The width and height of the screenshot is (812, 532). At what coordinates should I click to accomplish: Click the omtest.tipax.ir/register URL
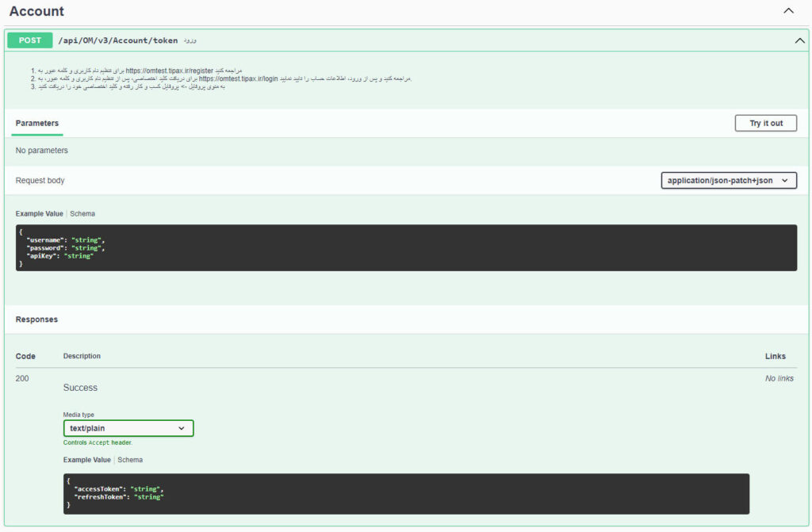tap(170, 71)
